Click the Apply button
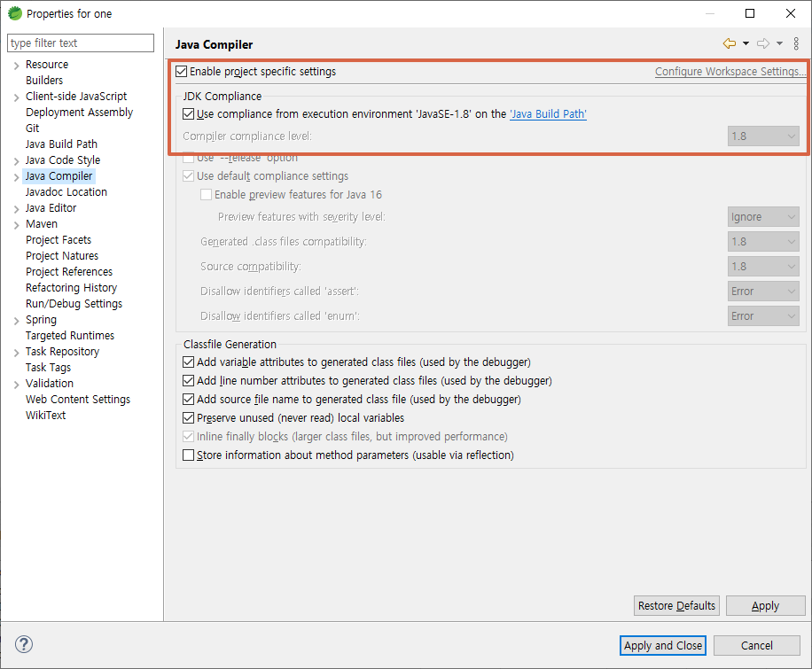The image size is (812, 669). tap(765, 606)
